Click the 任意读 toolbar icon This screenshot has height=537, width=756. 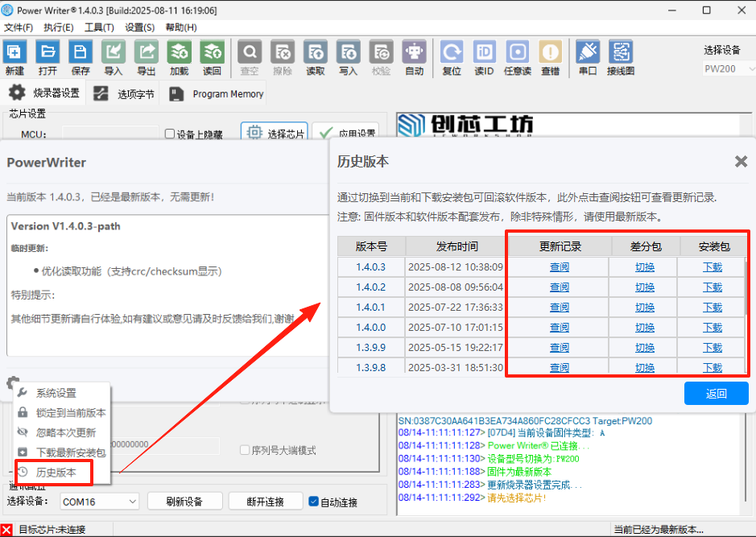click(518, 52)
